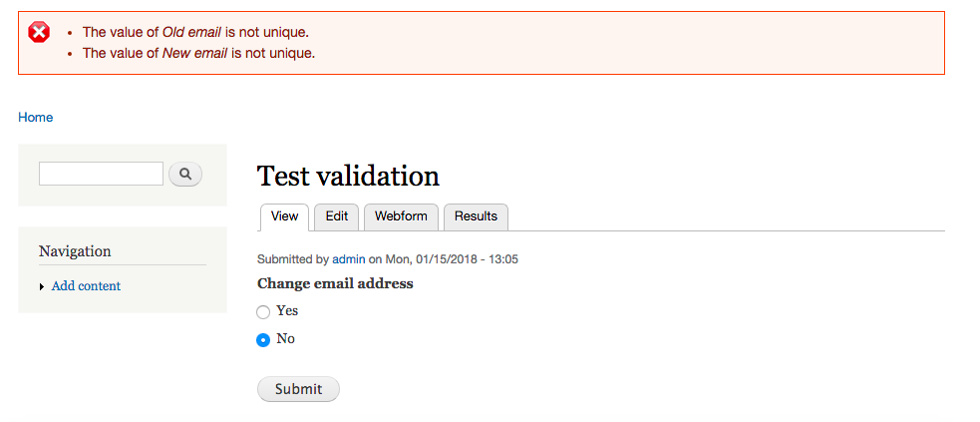
Task: Click the red error X icon
Action: [39, 32]
